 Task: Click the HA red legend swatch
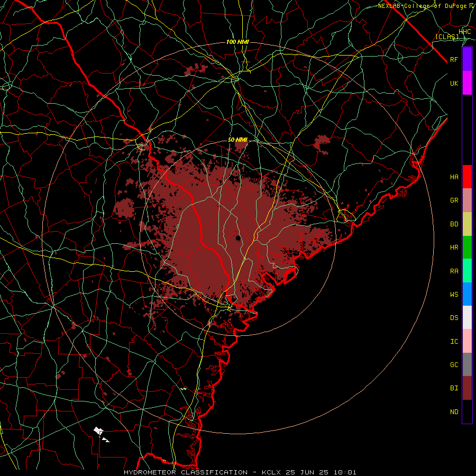(x=467, y=177)
